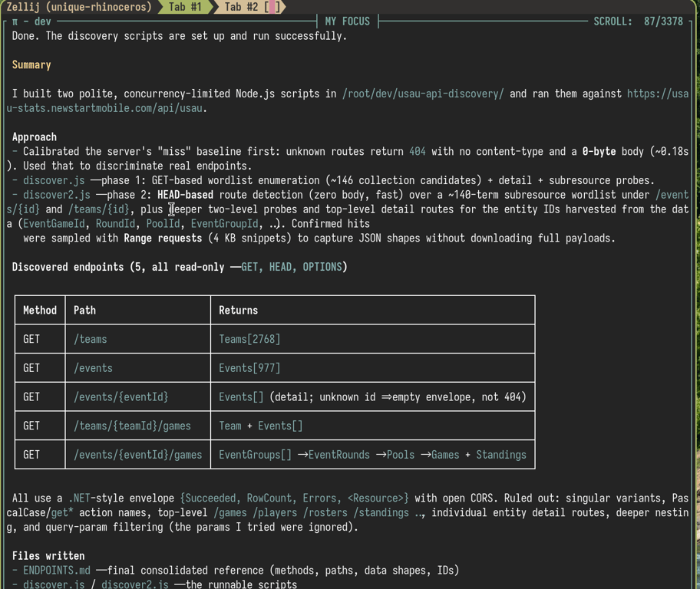The width and height of the screenshot is (700, 589).
Task: Switch to Tab #2 in Zellij
Action: pyautogui.click(x=251, y=7)
